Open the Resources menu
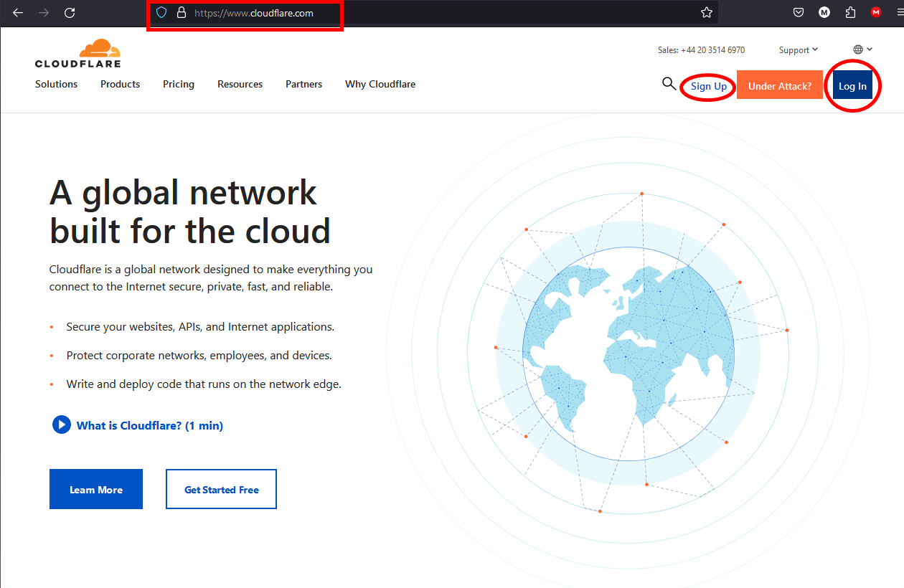904x588 pixels. click(240, 84)
